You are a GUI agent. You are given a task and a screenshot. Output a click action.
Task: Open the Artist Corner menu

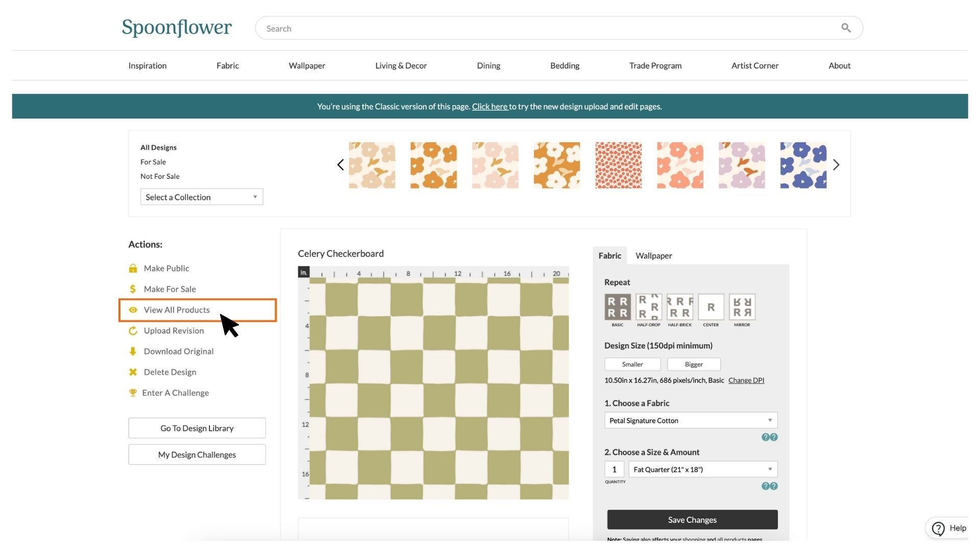(x=754, y=65)
